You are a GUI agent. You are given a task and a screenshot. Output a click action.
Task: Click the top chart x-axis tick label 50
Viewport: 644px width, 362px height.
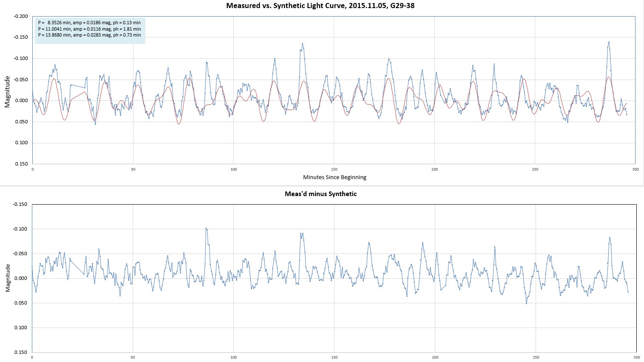133,169
